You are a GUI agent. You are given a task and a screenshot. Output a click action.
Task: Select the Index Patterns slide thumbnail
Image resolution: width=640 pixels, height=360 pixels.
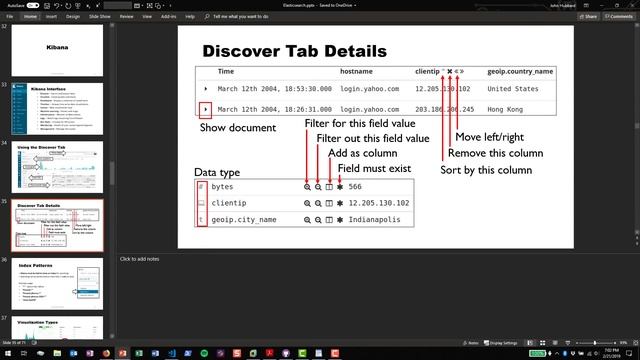point(57,284)
